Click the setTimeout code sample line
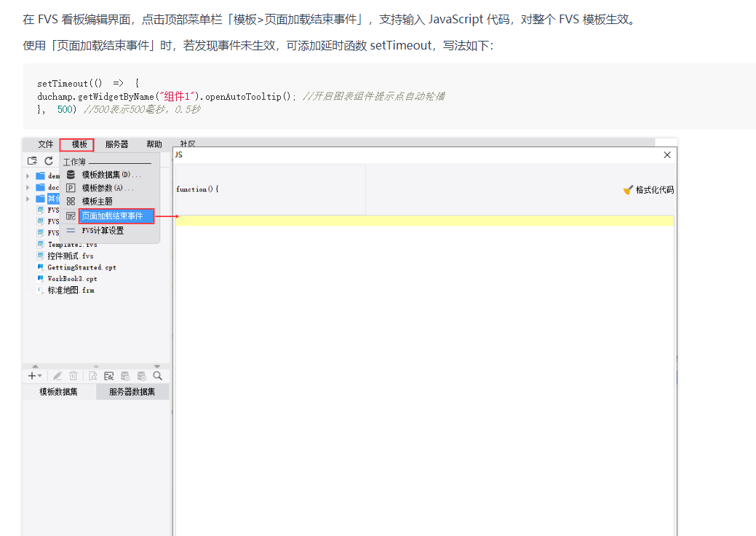Screen dimensions: 756x536 (x=89, y=84)
